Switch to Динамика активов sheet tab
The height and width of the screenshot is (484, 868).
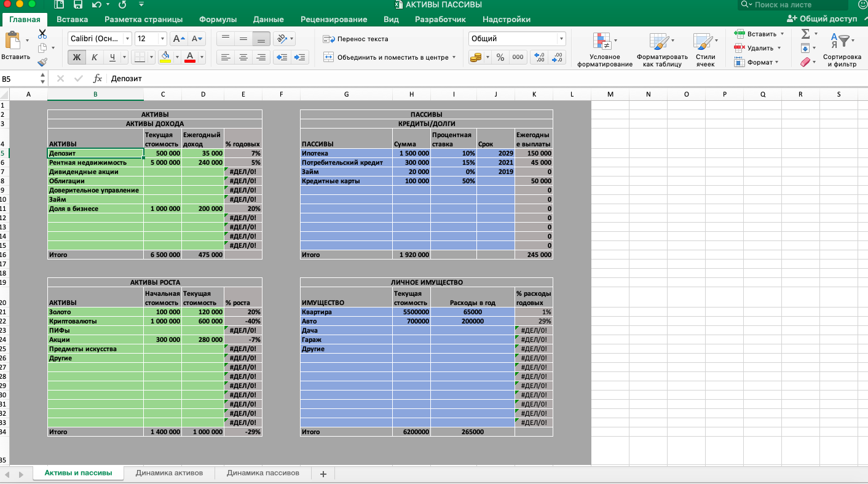click(169, 473)
